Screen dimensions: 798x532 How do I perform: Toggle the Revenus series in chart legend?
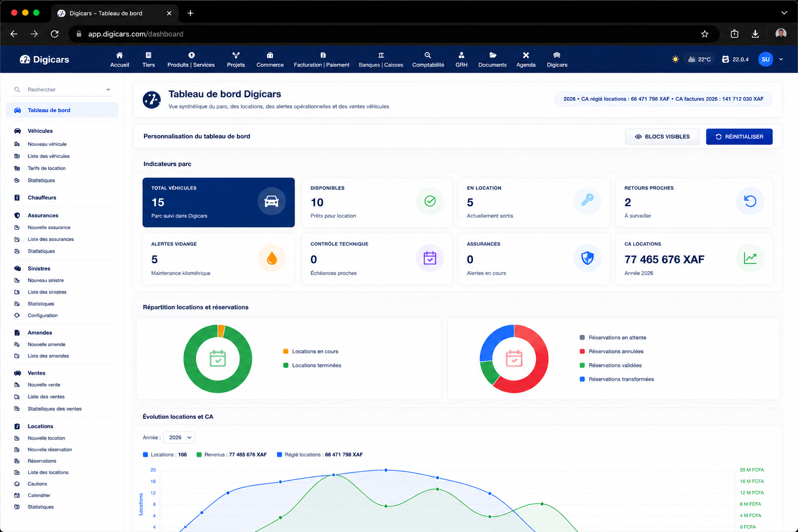coord(232,455)
